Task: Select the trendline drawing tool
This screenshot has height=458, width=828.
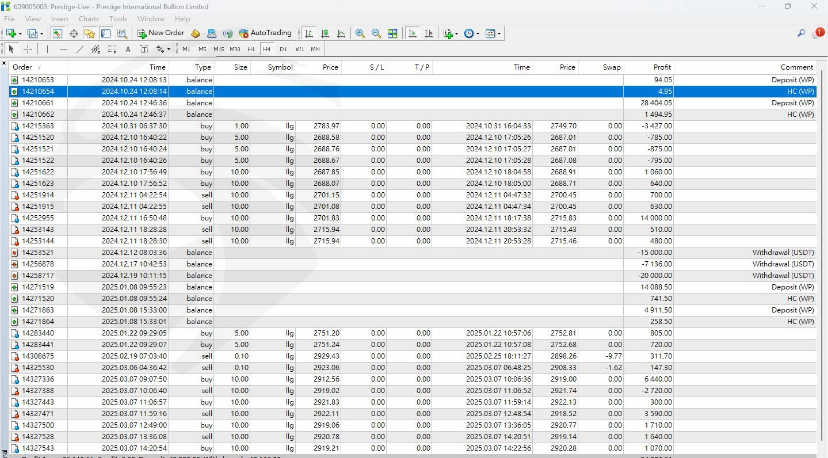Action: [x=79, y=48]
